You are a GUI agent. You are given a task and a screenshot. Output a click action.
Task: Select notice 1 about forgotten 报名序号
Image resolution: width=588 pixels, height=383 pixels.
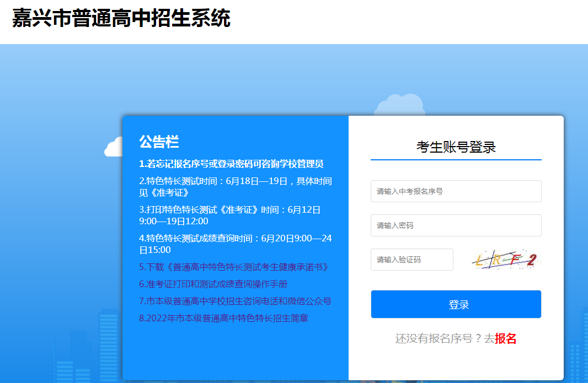pyautogui.click(x=231, y=164)
